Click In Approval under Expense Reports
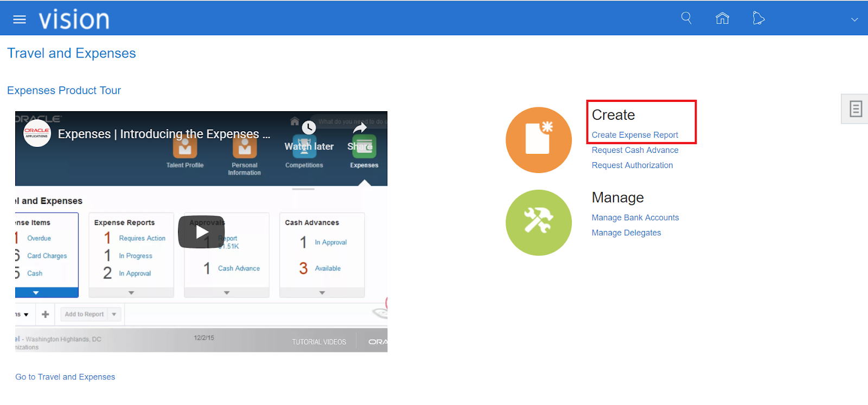868x405 pixels. coord(135,274)
